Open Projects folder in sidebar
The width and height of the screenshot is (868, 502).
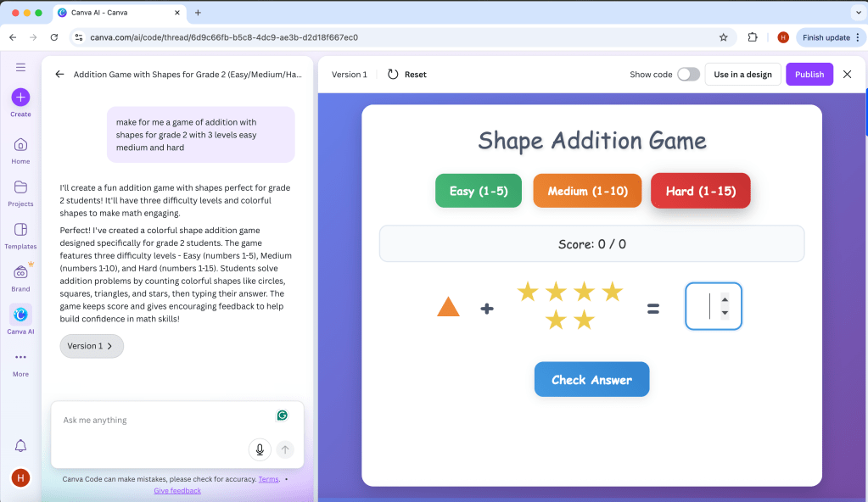tap(20, 187)
